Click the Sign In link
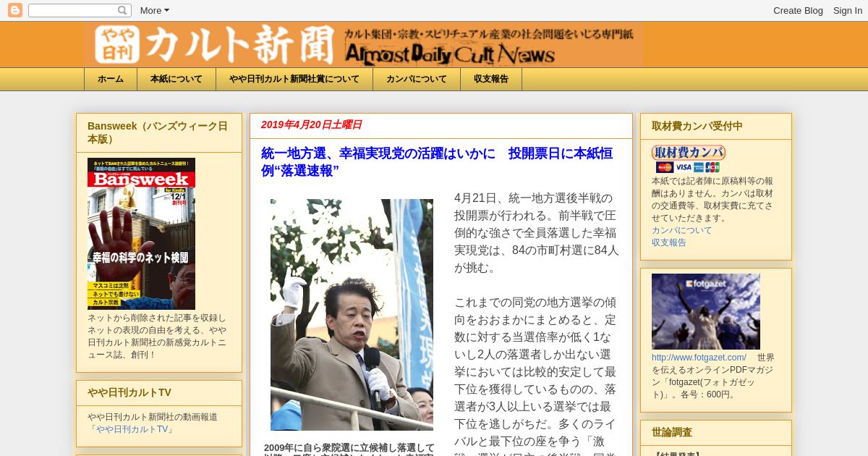The width and height of the screenshot is (868, 456). click(x=847, y=10)
